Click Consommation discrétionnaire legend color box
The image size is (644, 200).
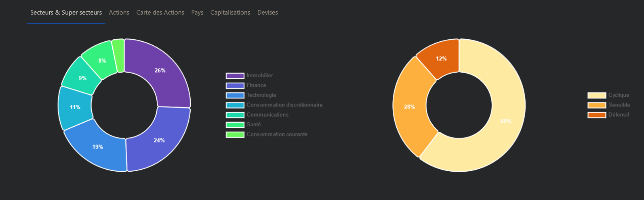[x=235, y=105]
